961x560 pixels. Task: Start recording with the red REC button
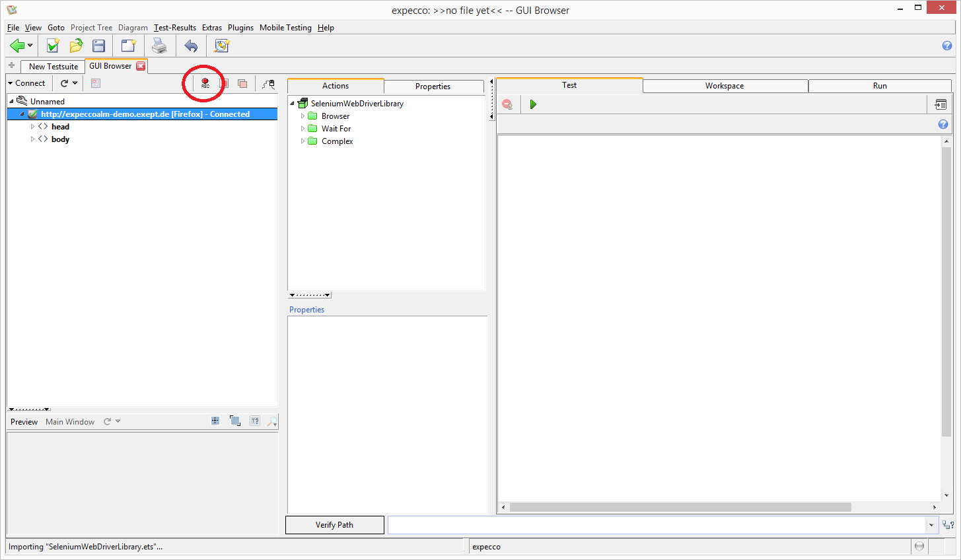(205, 83)
